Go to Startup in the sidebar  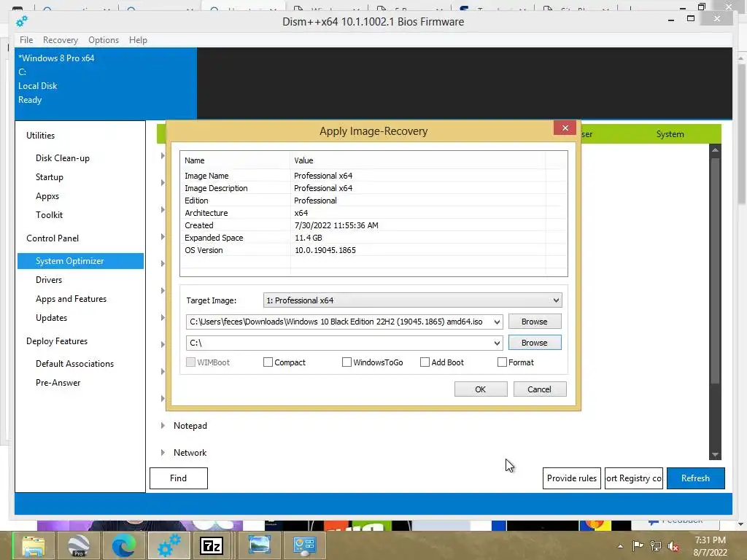tap(50, 177)
